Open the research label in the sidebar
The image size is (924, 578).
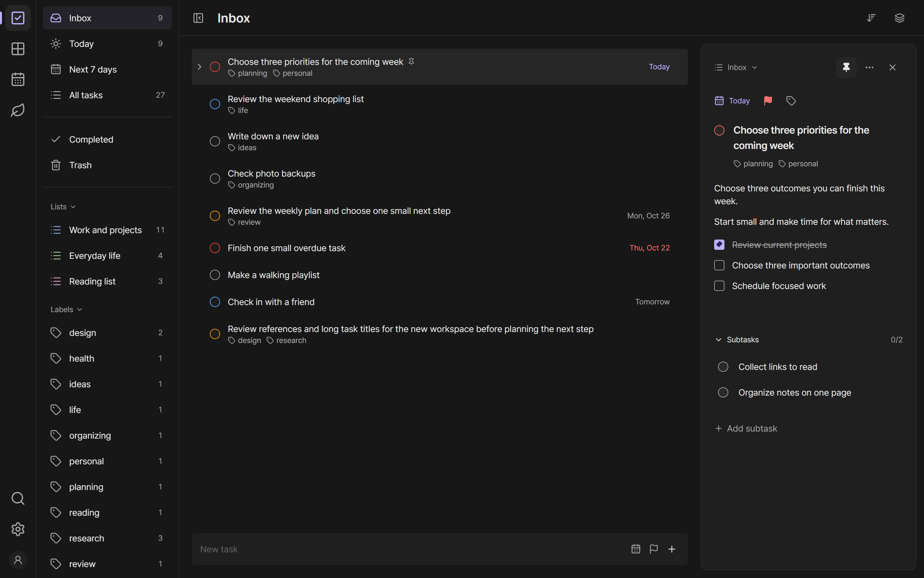107,538
